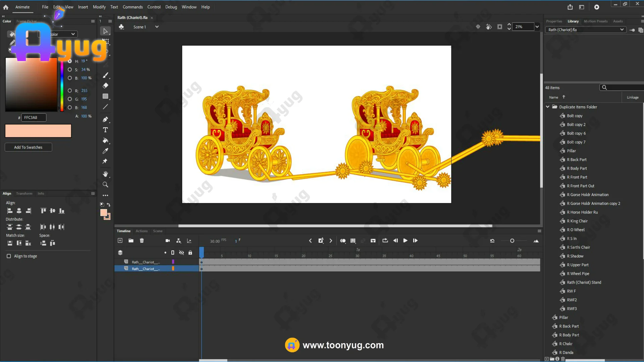Collapse the Duplicate Items Folder
Image resolution: width=644 pixels, height=362 pixels.
548,107
